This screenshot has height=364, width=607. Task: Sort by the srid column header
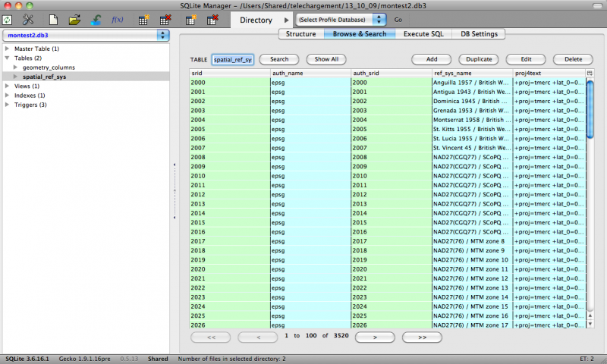[x=230, y=73]
